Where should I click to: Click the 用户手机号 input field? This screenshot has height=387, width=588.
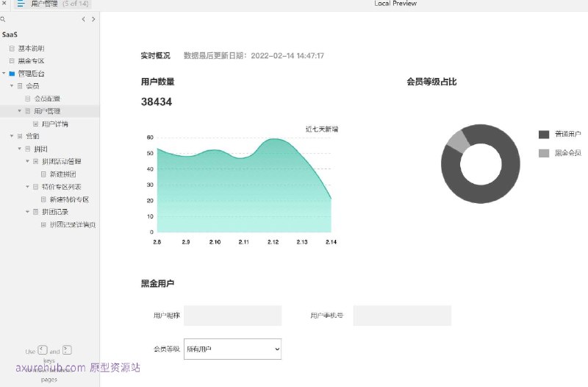[402, 316]
